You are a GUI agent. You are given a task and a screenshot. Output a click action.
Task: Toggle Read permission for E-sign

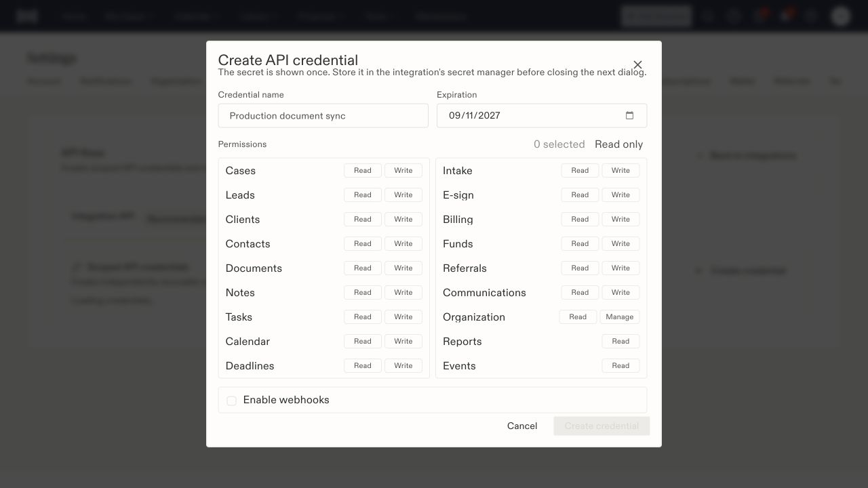coord(580,195)
